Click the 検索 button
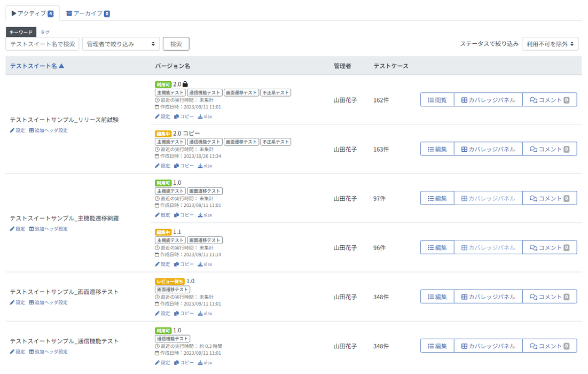588x374 pixels. coord(176,44)
